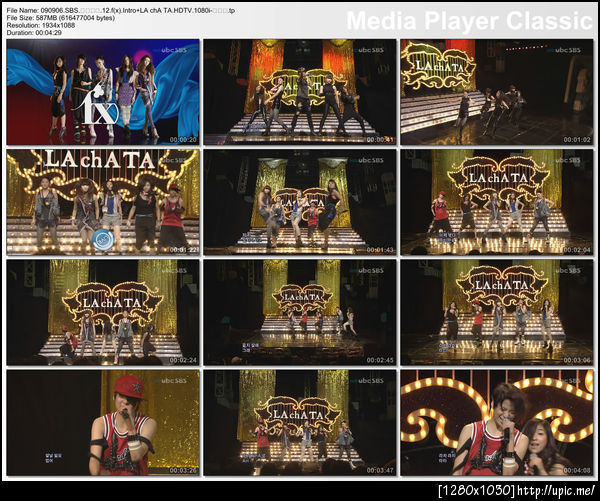Click the [1280x1030] size label
Image resolution: width=600 pixels, height=501 pixels.
click(477, 490)
